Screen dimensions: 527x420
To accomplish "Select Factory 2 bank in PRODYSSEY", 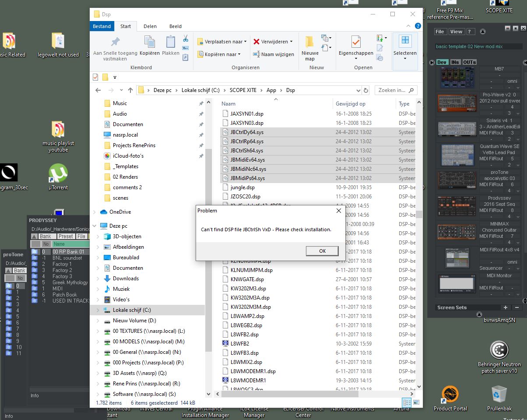I will 63,270.
